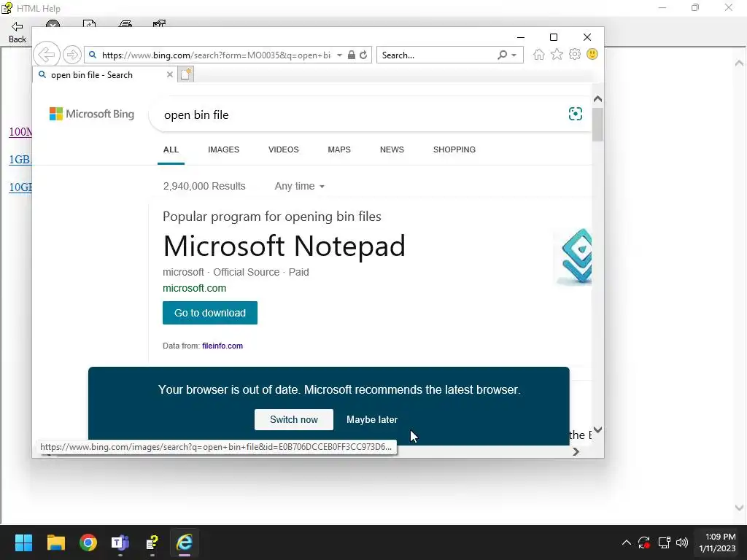
Task: Open Microsoft Teams in taskbar
Action: coord(120,542)
